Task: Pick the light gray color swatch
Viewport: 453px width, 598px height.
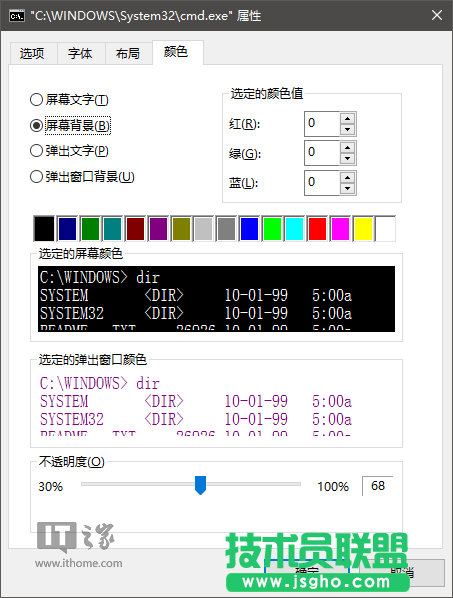Action: pos(204,228)
